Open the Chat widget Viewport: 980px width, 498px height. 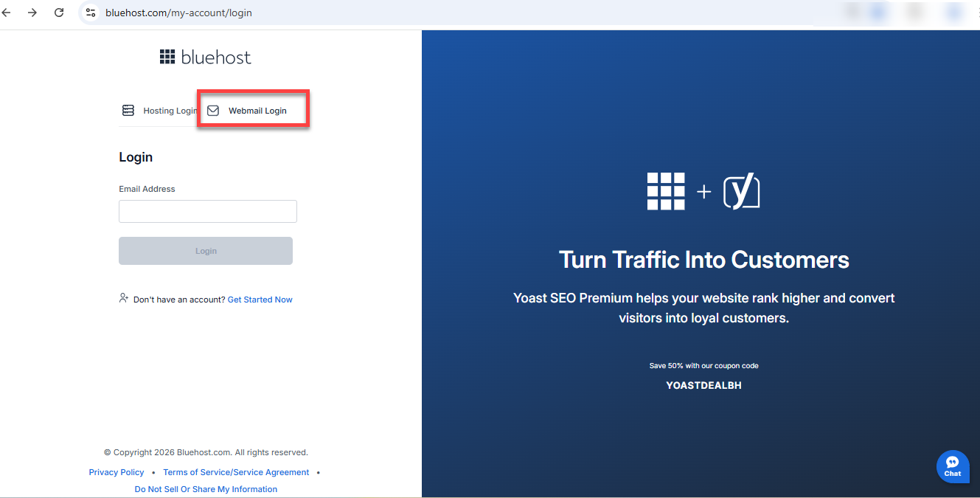[953, 466]
